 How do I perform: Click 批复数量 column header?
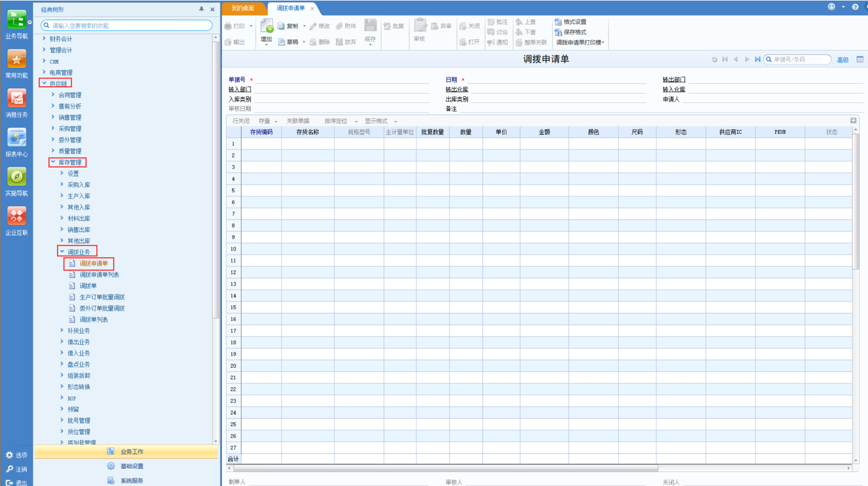click(433, 132)
